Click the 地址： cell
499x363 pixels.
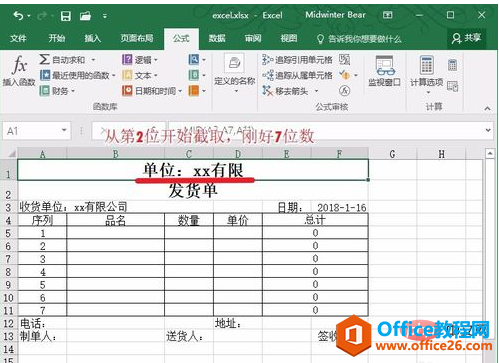coord(238,323)
